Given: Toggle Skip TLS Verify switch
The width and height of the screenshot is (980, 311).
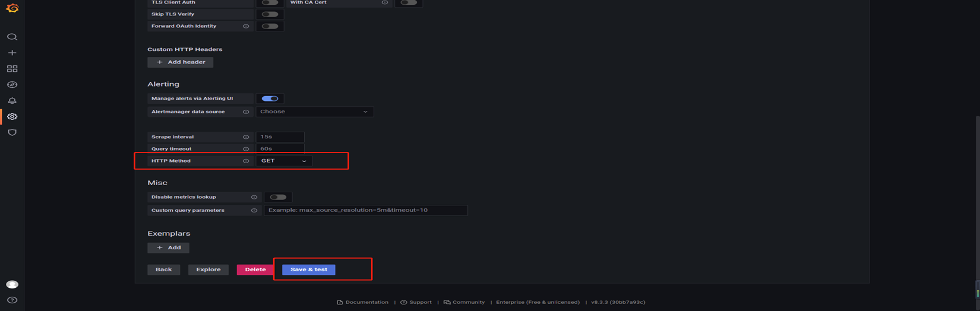Looking at the screenshot, I should coord(270,14).
